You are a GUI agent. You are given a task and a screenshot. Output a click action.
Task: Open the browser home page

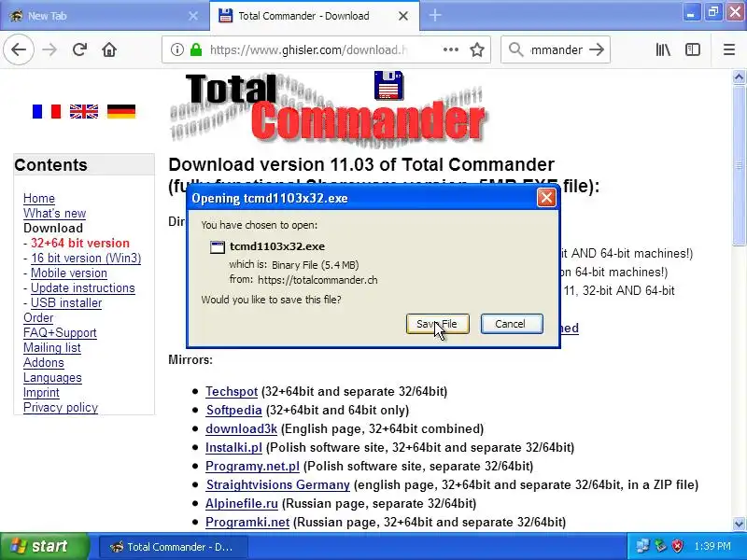coord(109,49)
